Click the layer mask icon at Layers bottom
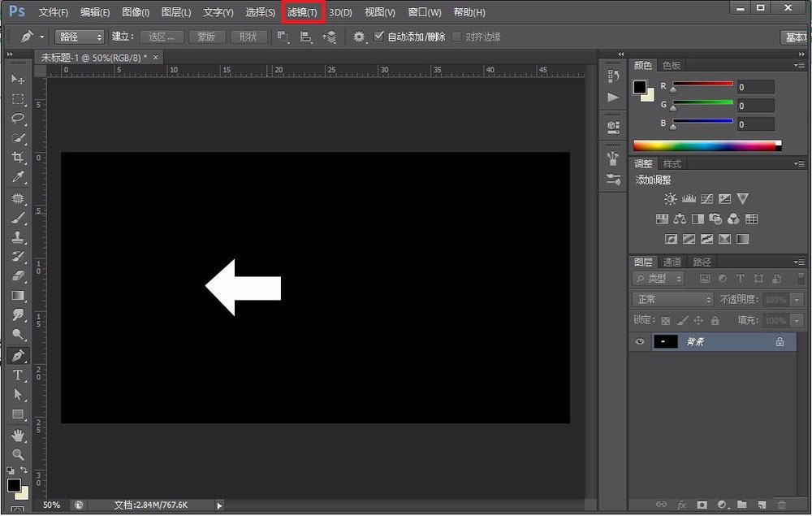812x516 pixels. pyautogui.click(x=702, y=504)
